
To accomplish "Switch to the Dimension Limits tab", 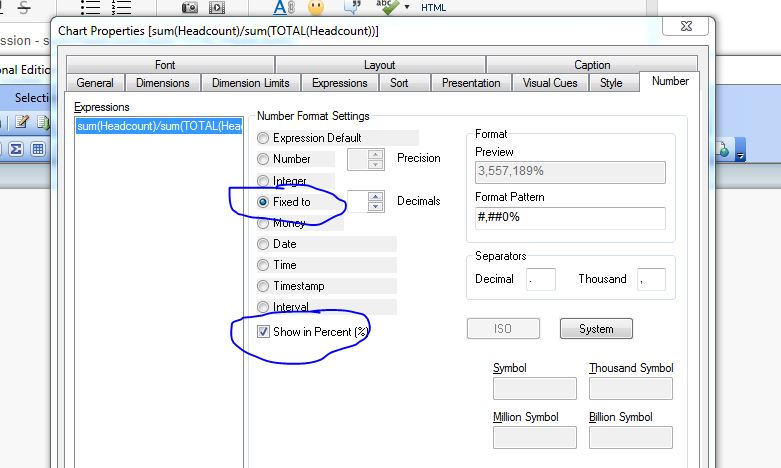I will (251, 83).
